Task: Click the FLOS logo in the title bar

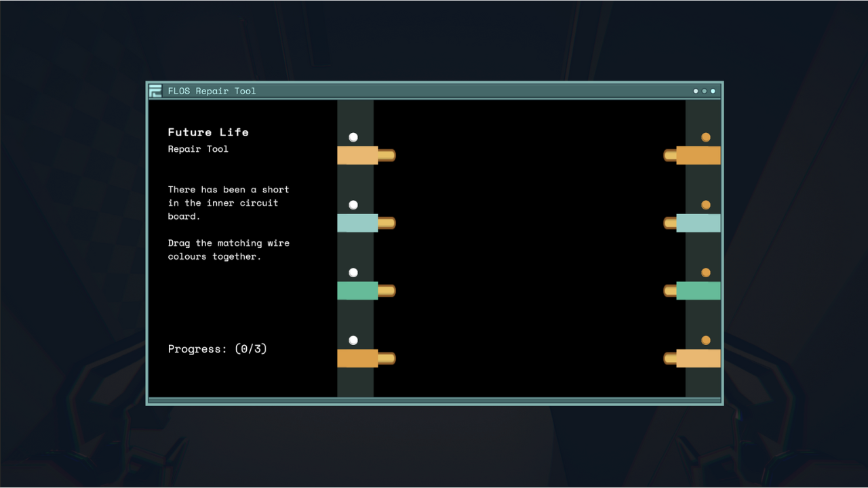Action: pyautogui.click(x=155, y=91)
